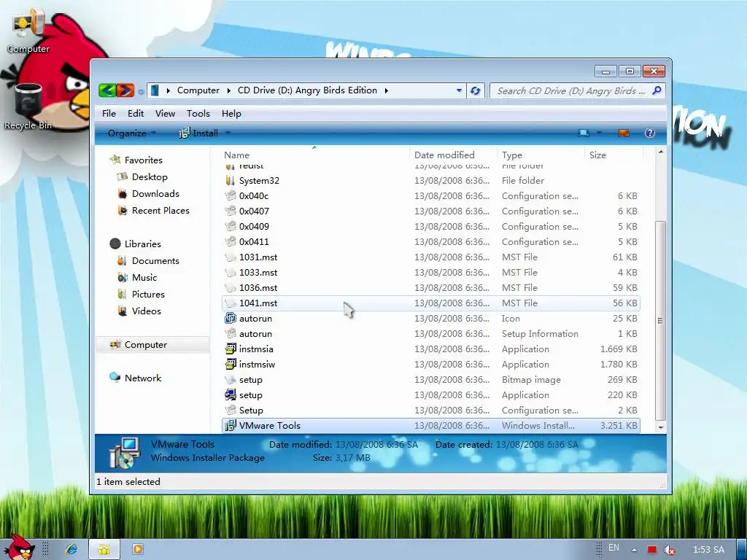This screenshot has width=747, height=560.
Task: Select the setup Bitmap image file's icon
Action: pos(231,379)
